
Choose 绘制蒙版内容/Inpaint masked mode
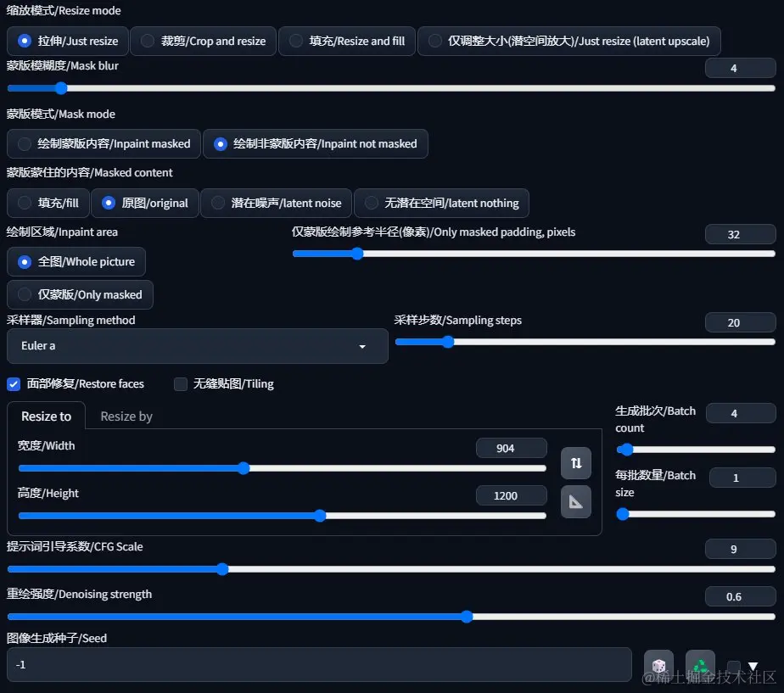point(104,144)
